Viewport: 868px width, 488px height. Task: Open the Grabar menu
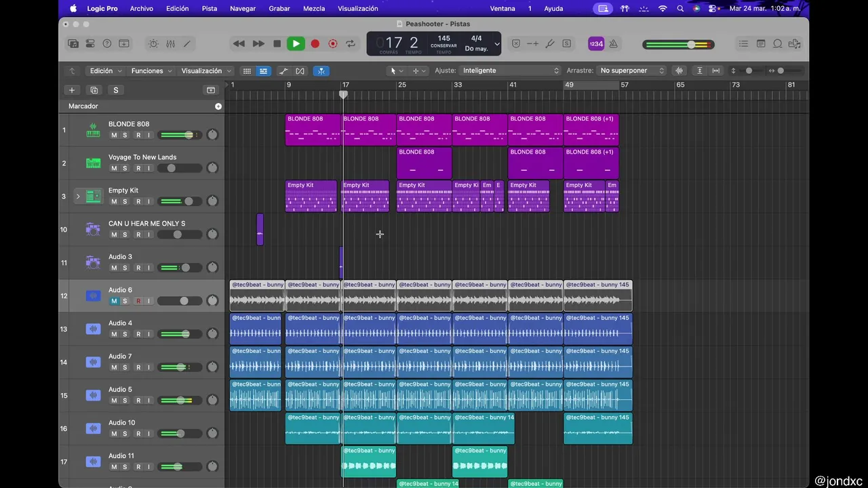tap(279, 8)
